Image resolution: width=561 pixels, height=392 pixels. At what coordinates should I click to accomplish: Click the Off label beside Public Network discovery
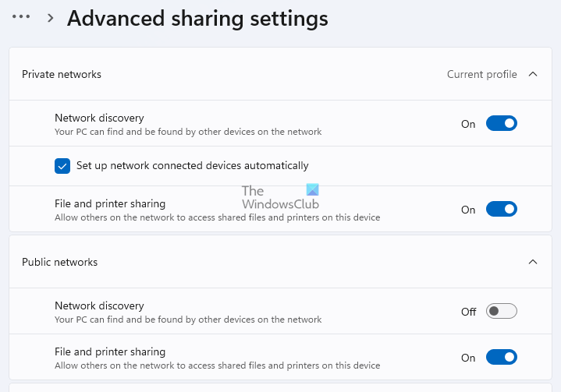(468, 312)
